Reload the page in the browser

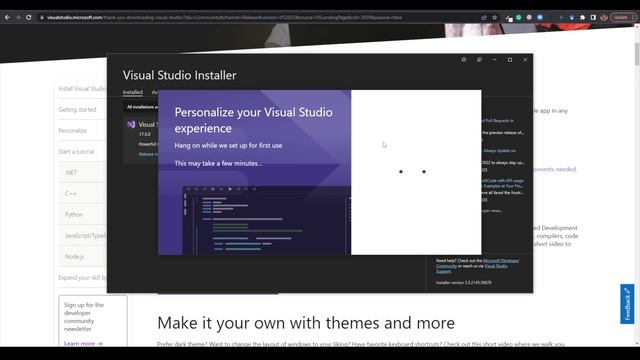[x=29, y=18]
